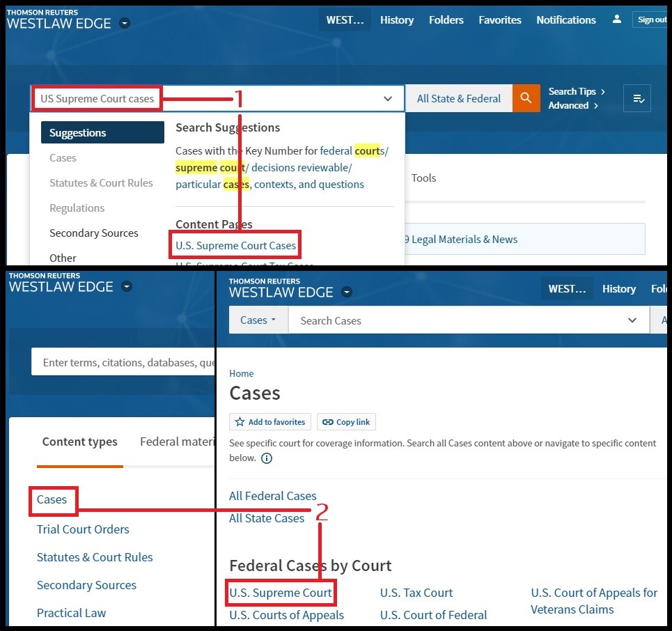Click the Sign out button
This screenshot has width=672, height=631.
tap(652, 20)
